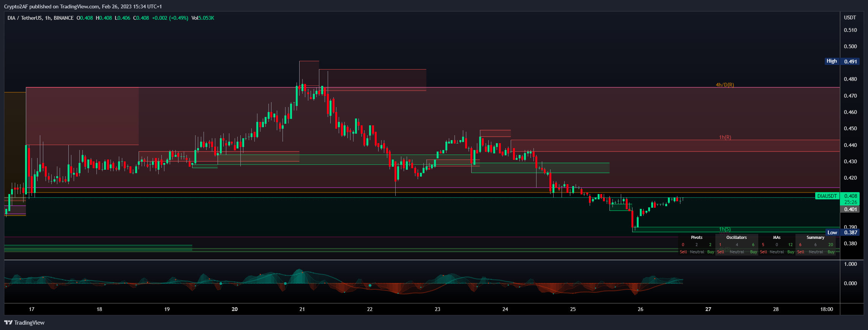Select the close value C0.408 in legend

point(141,18)
